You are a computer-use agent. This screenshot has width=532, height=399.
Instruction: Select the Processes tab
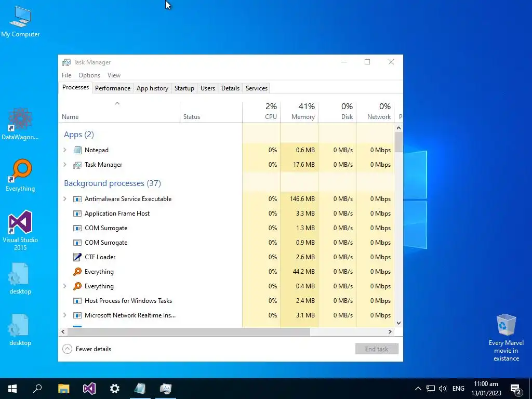(75, 87)
